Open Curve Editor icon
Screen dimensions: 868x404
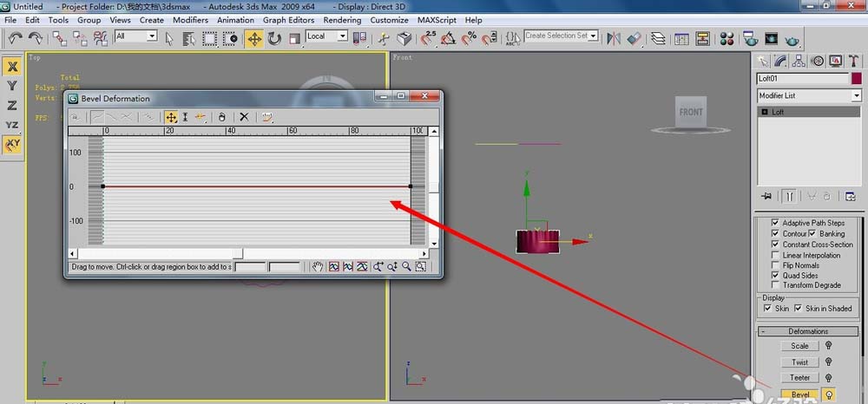[681, 39]
